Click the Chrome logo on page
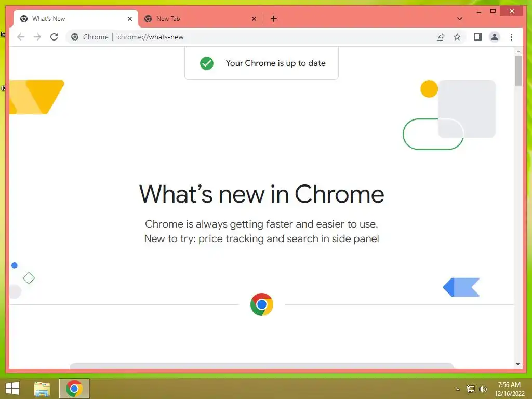The image size is (532, 399). [x=262, y=304]
